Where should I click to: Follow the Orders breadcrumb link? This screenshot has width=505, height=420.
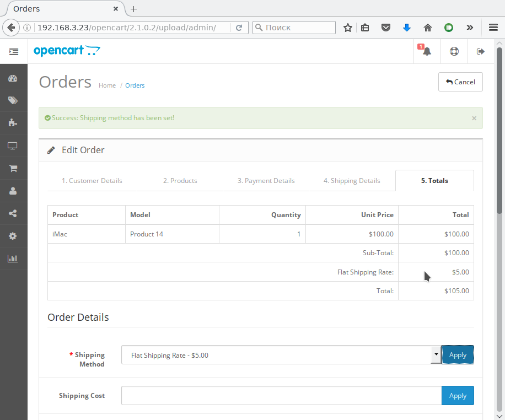click(135, 85)
